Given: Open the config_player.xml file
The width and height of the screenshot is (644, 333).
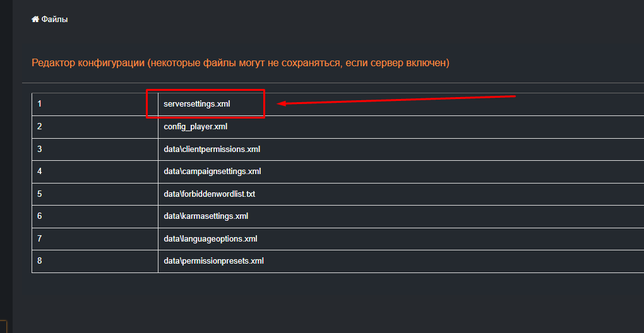Looking at the screenshot, I should 195,127.
